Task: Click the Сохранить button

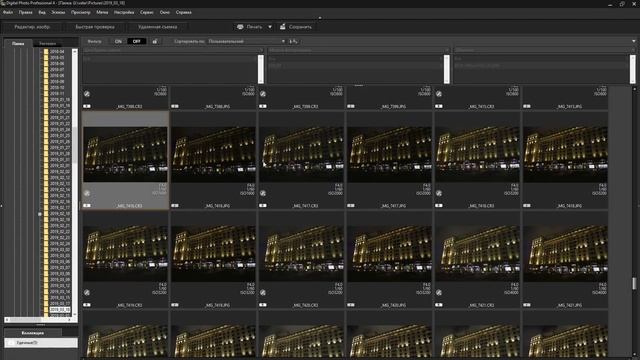Action: (x=297, y=27)
